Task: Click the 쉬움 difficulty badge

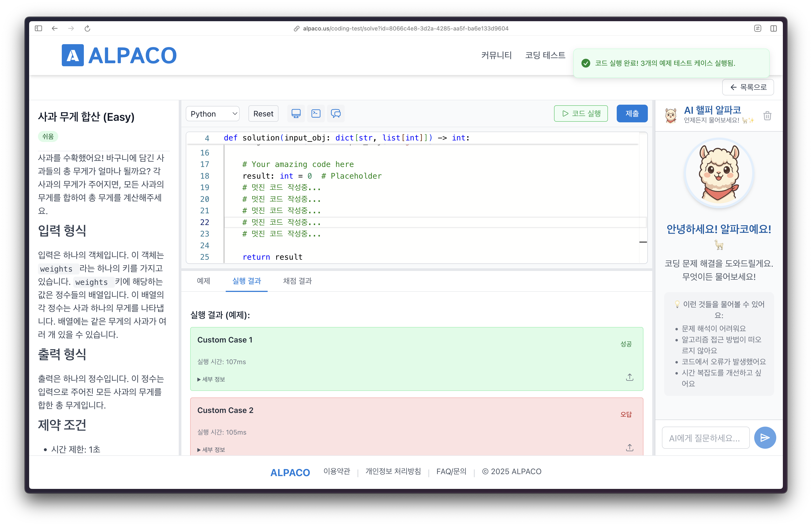Action: pos(48,136)
